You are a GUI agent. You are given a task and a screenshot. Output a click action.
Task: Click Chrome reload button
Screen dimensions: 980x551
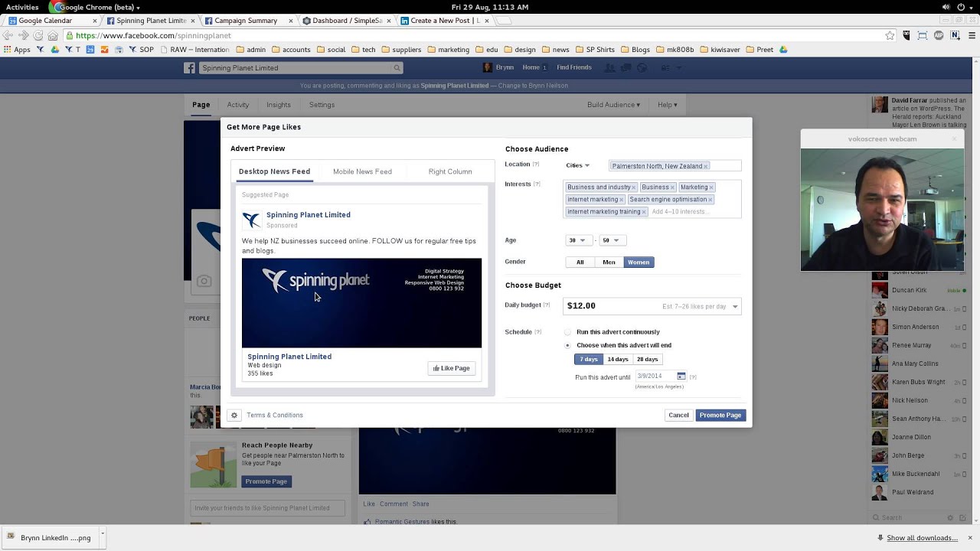pos(38,35)
